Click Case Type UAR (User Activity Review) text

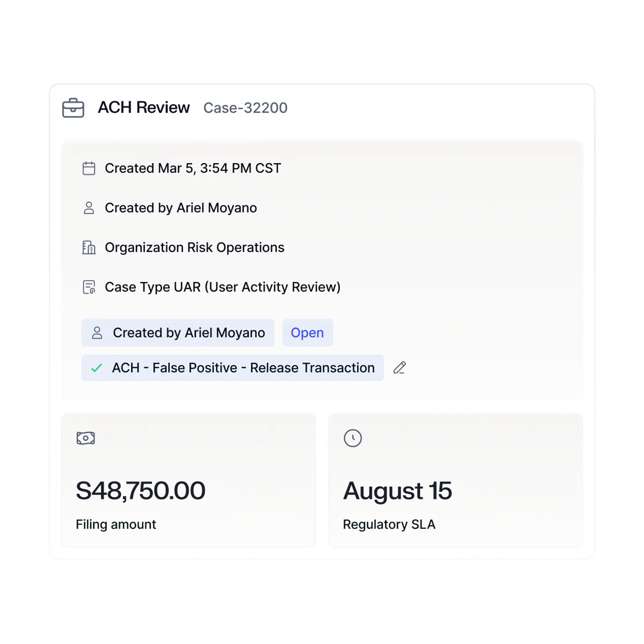tap(223, 287)
